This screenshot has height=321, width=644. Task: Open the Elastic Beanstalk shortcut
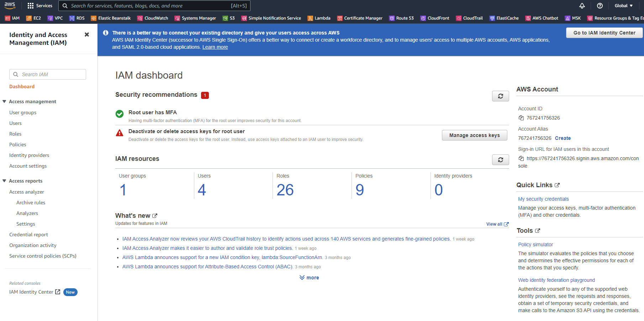(111, 18)
